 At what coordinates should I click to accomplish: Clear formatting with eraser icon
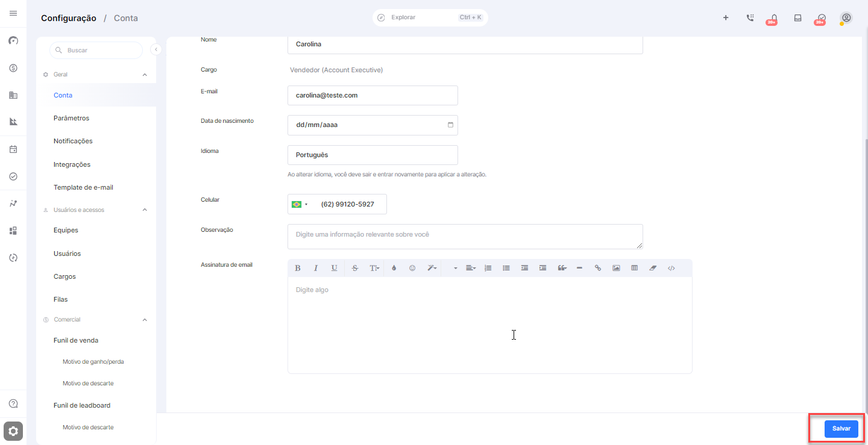(x=652, y=268)
